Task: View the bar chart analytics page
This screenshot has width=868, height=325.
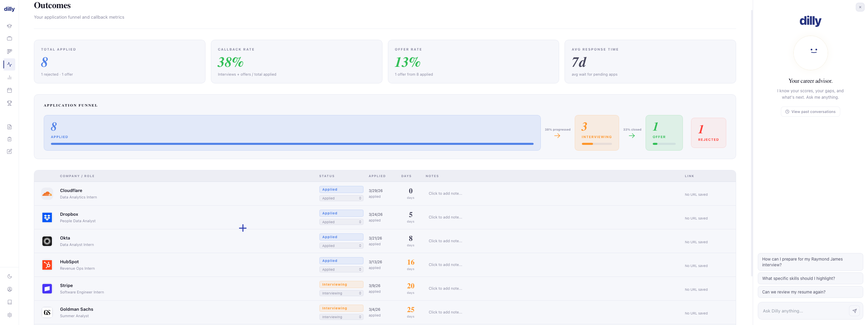Action: click(9, 77)
